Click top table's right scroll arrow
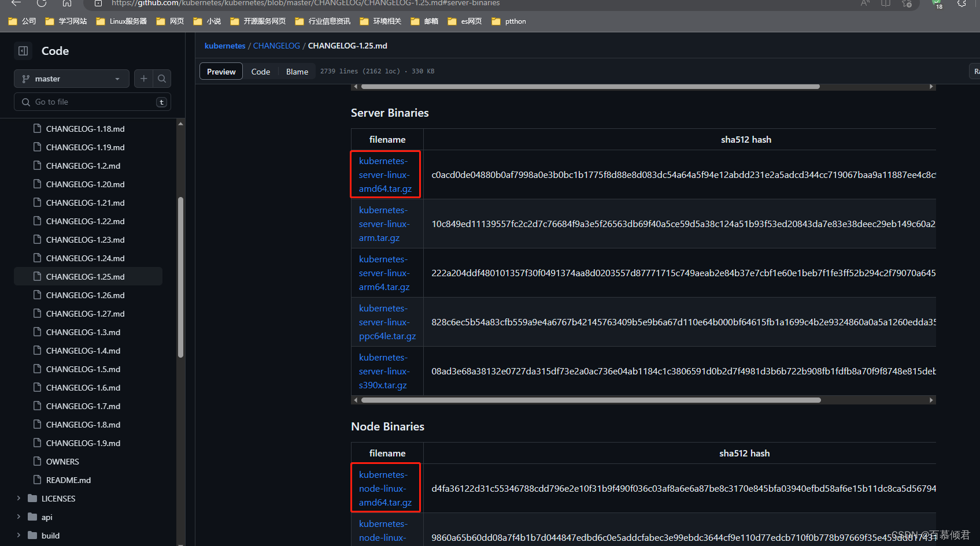The height and width of the screenshot is (546, 980). pos(931,87)
